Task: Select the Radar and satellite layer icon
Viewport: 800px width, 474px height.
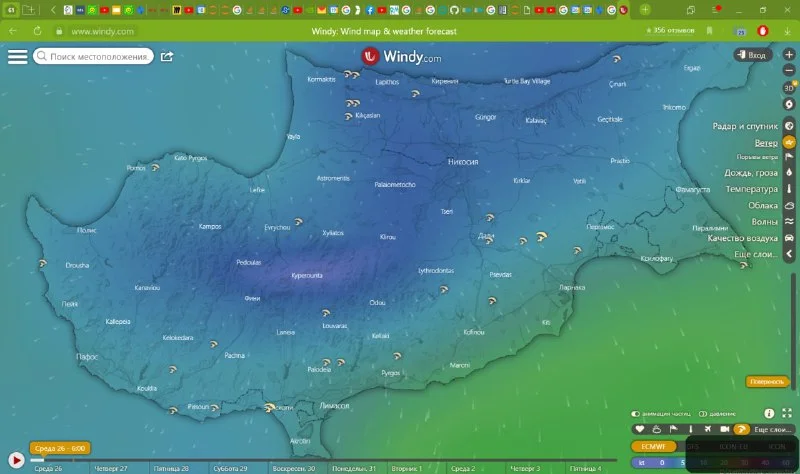Action: point(789,127)
